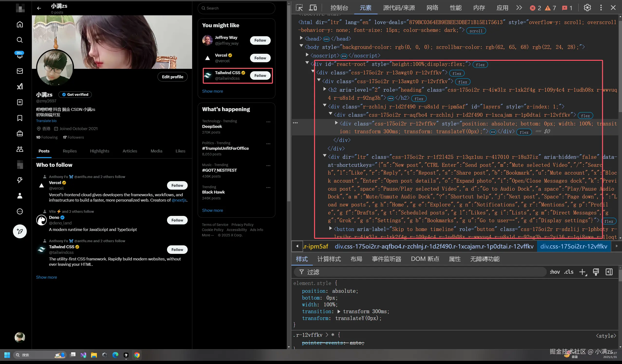This screenshot has height=364, width=622.
Task: Toggle :hov element state panel
Action: pyautogui.click(x=555, y=272)
